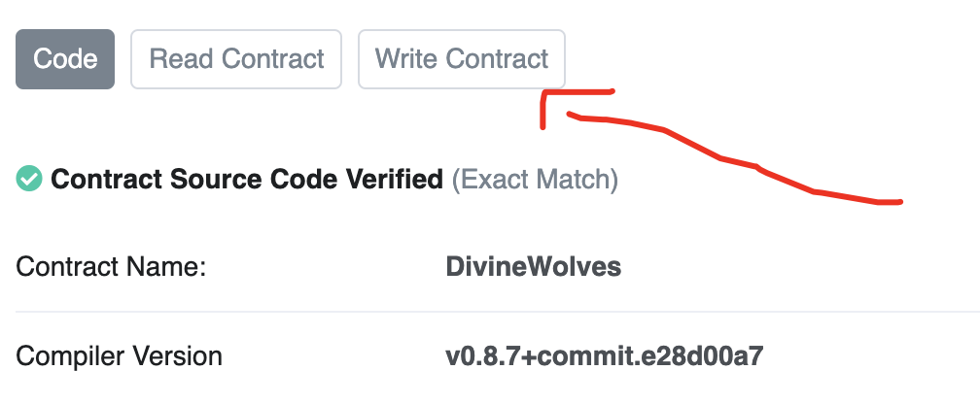980x404 pixels.
Task: Switch to the Code tab
Action: 65,59
